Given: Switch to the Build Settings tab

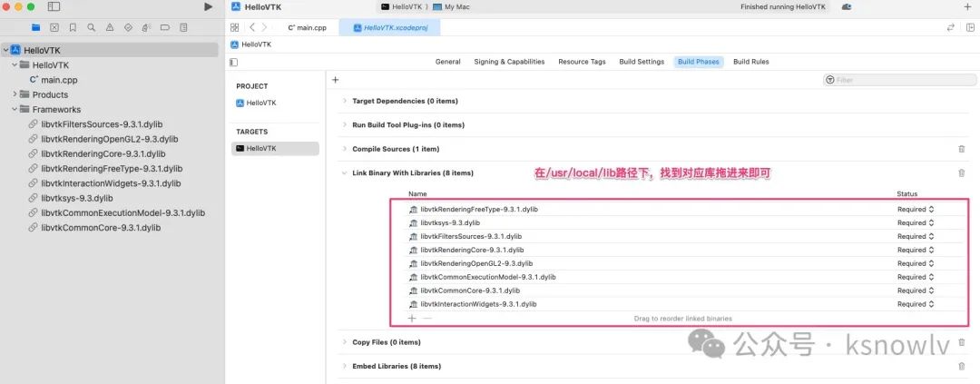Looking at the screenshot, I should [x=642, y=62].
